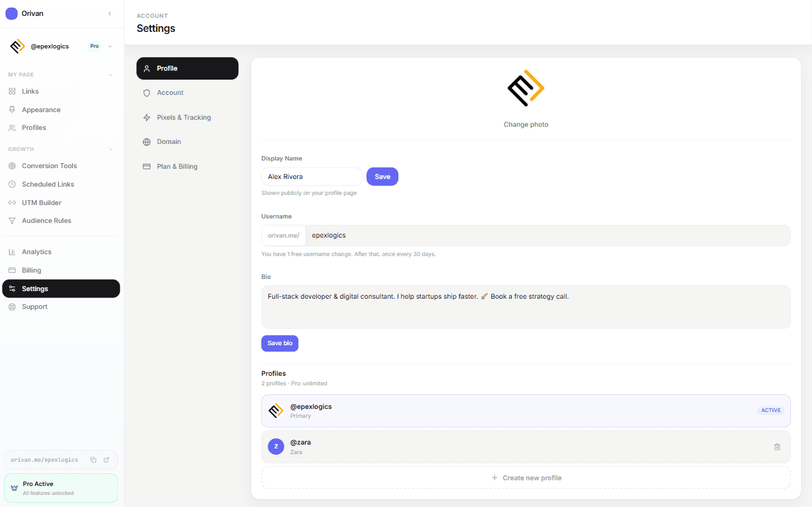Open orivan.me/epexlogics in new tab icon
Image resolution: width=812 pixels, height=507 pixels.
tap(106, 460)
